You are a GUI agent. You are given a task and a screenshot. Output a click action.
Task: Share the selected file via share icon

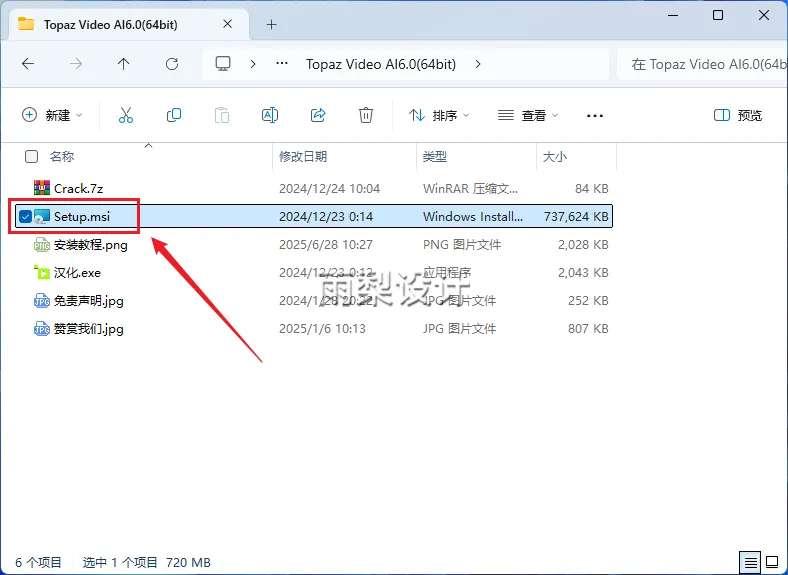[318, 115]
